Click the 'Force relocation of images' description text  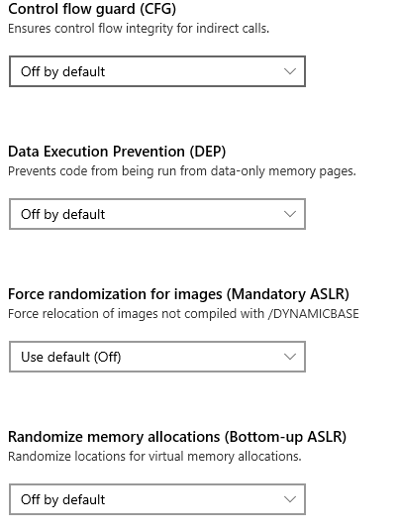(x=183, y=314)
